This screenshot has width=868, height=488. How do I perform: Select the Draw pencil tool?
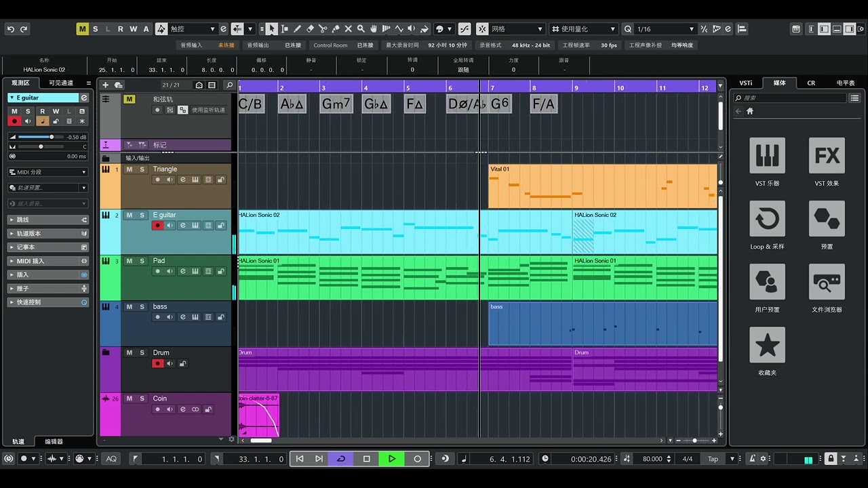[297, 29]
